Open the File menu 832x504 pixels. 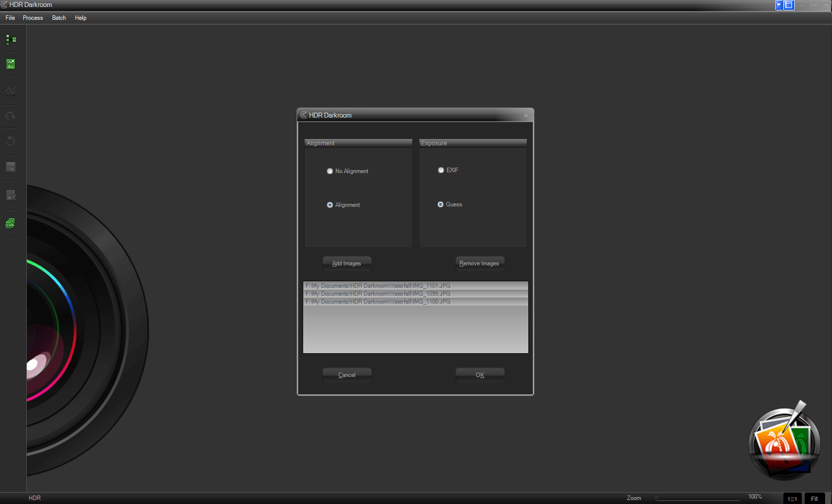point(9,18)
